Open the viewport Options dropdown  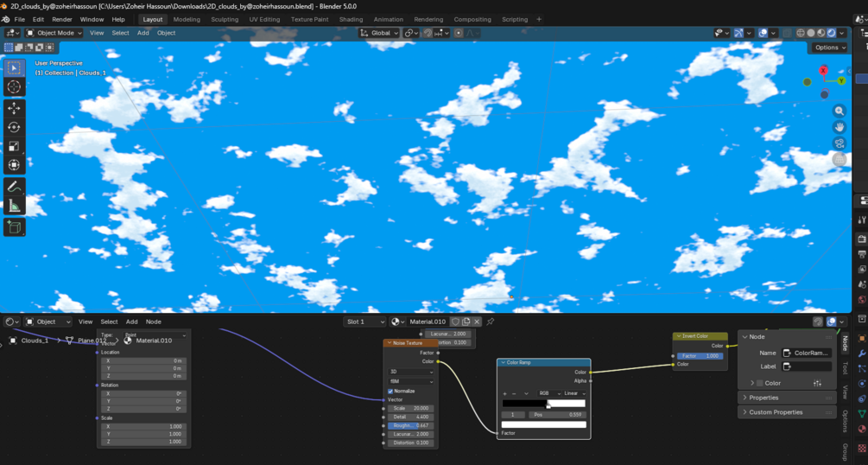click(x=830, y=48)
